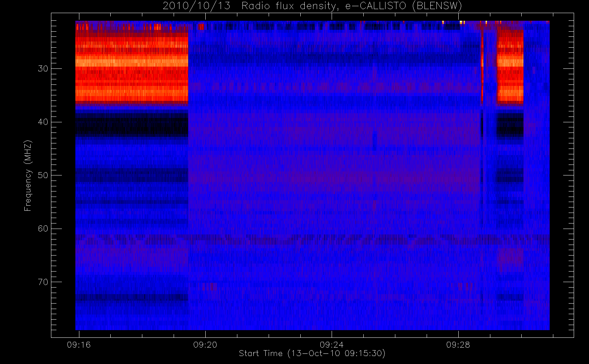Click the 60 MHz axis tick label
This screenshot has width=589, height=364.
[43, 228]
